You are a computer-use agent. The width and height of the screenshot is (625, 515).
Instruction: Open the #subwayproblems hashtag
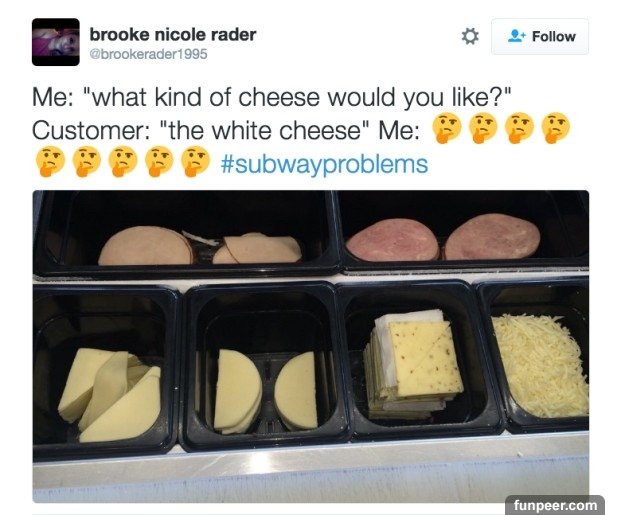(x=324, y=164)
